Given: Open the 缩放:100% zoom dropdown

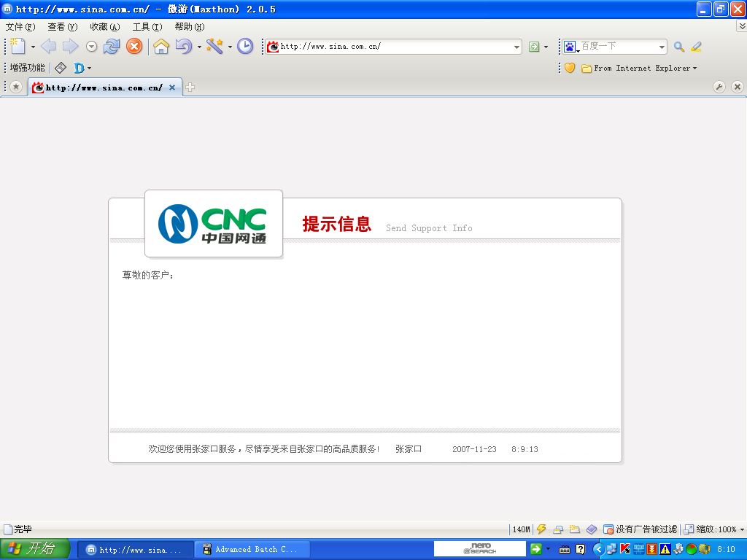Looking at the screenshot, I should (714, 529).
